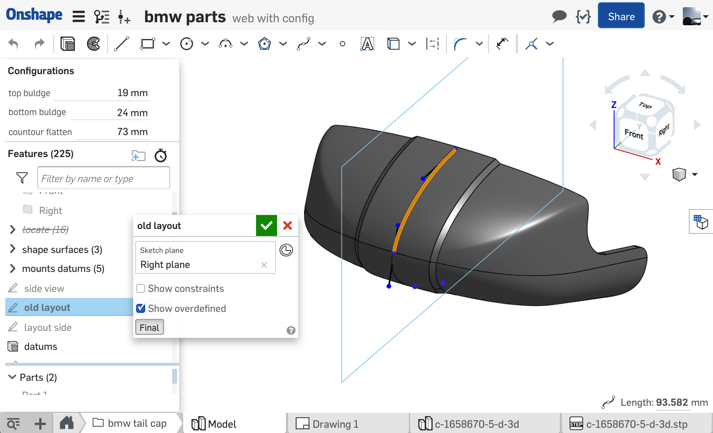713x433 pixels.
Task: Enable Show constraints checkbox
Action: tap(141, 289)
